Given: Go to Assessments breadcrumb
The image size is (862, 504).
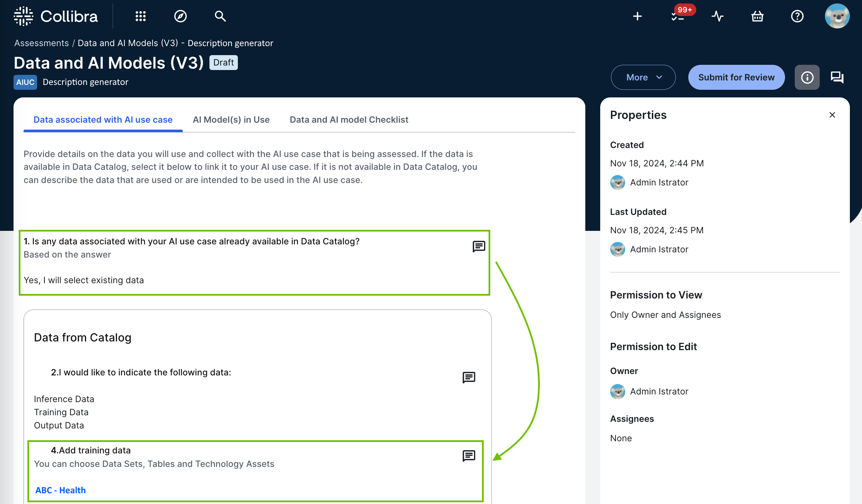Looking at the screenshot, I should click(x=42, y=43).
